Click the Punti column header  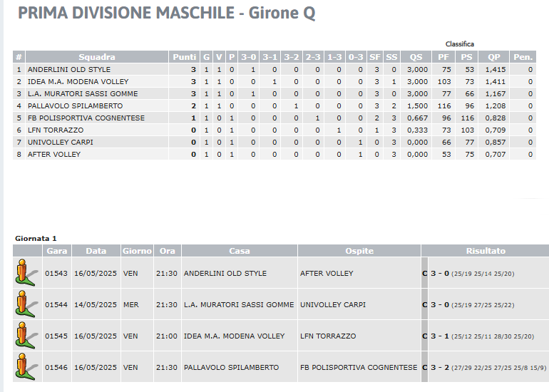(184, 57)
